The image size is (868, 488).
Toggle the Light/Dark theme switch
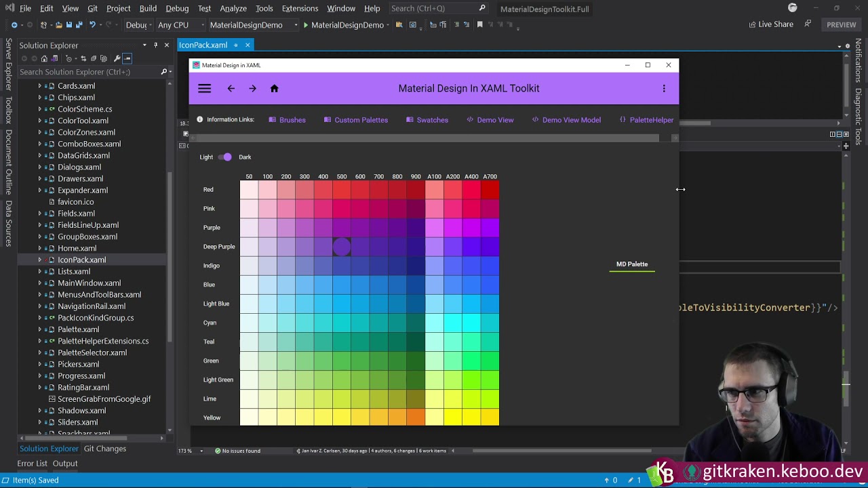click(x=225, y=157)
